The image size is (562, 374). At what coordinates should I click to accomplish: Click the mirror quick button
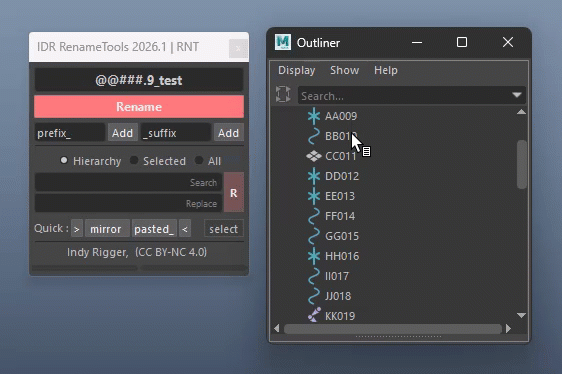(x=107, y=229)
